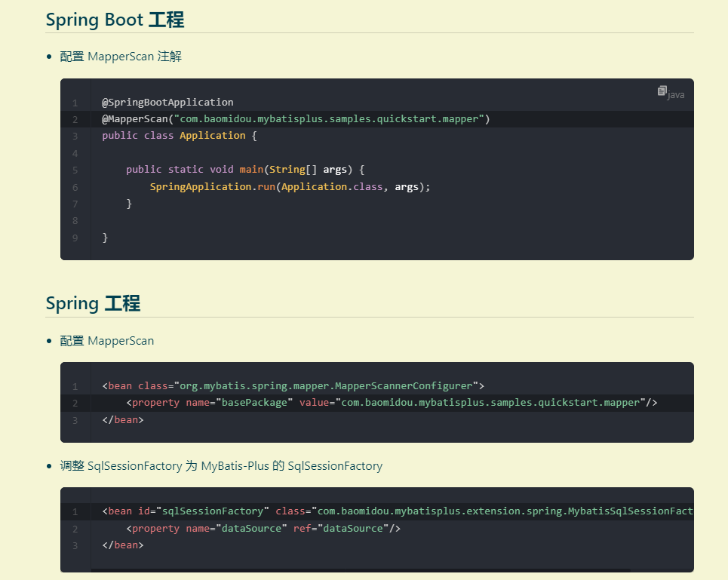Click the "public static void main" code line
Image resolution: width=728 pixels, height=580 pixels.
tap(245, 170)
